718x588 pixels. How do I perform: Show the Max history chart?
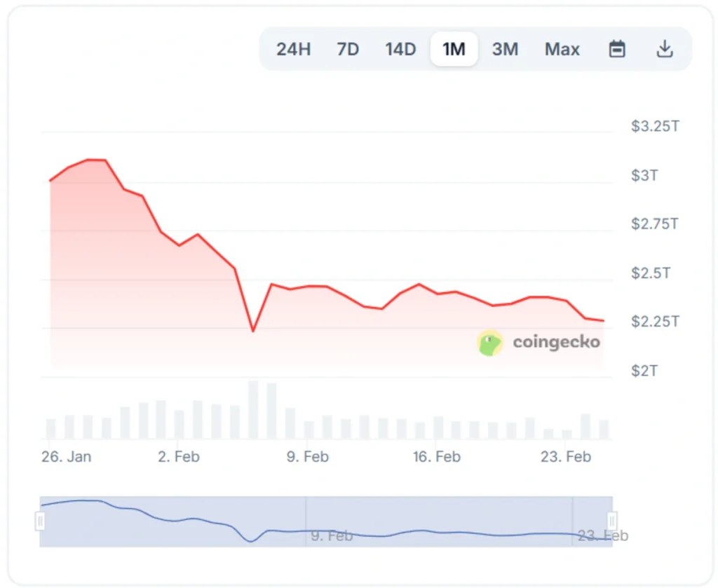point(562,49)
